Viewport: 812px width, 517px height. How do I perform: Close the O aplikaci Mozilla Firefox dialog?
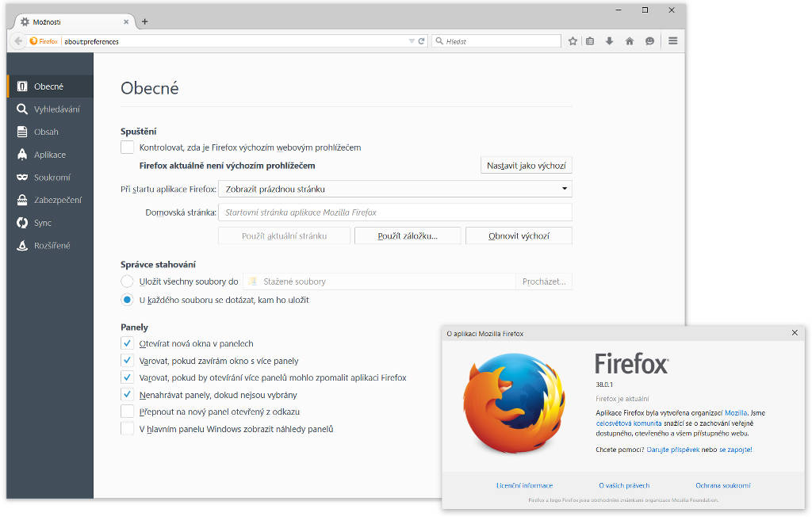[795, 332]
